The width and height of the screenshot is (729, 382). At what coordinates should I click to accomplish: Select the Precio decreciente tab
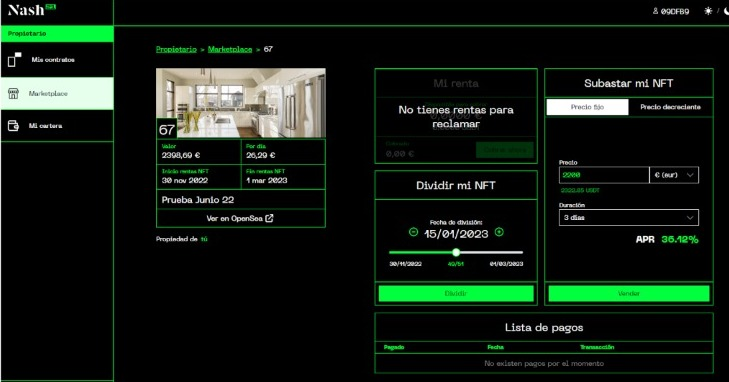tap(670, 107)
